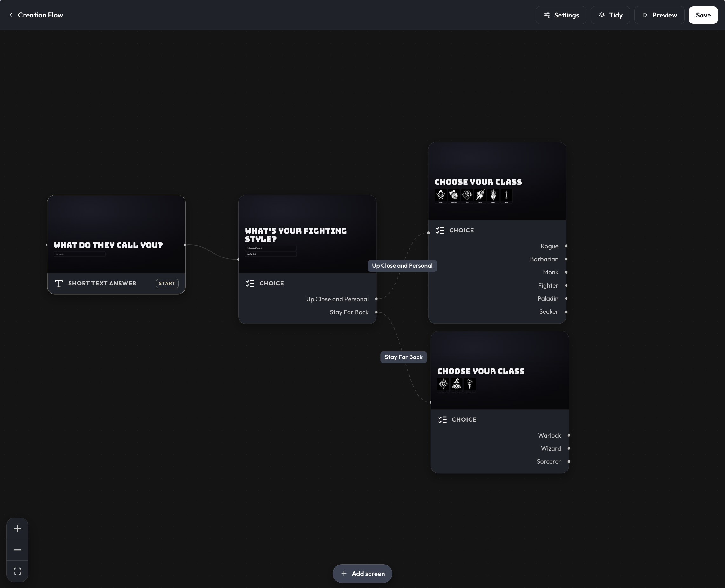725x588 pixels.
Task: Click the Rogue output connector dot
Action: coord(566,246)
